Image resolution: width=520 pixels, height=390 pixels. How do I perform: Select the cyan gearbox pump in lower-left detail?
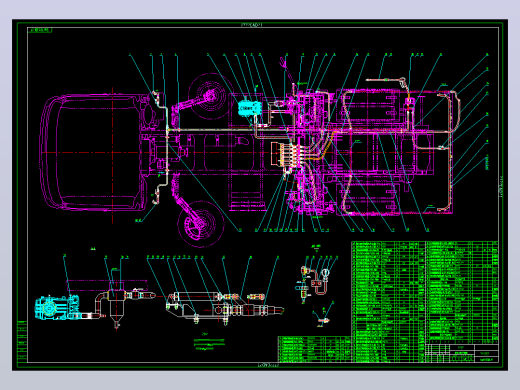pos(57,307)
